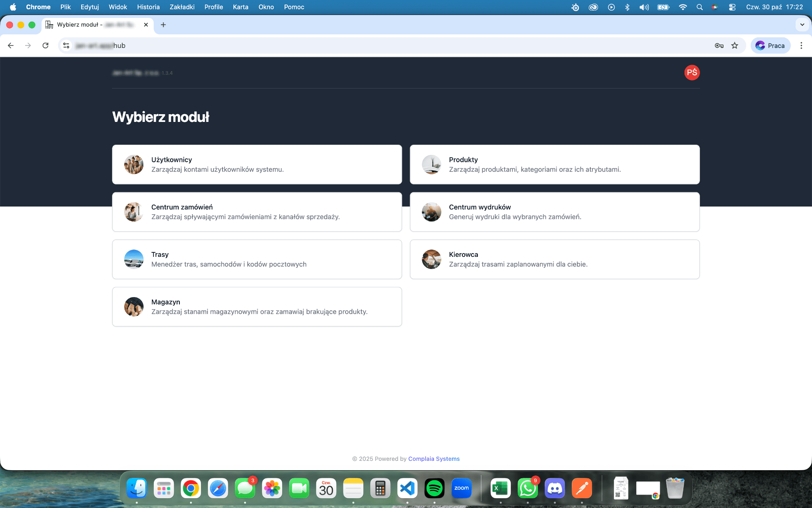Click the password key icon in address bar
The width and height of the screenshot is (812, 508).
[719, 46]
